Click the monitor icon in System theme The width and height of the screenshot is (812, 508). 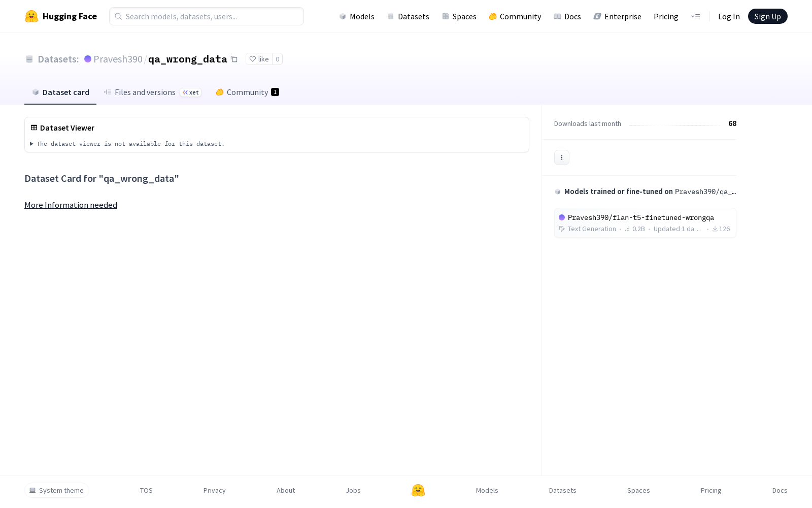click(32, 490)
